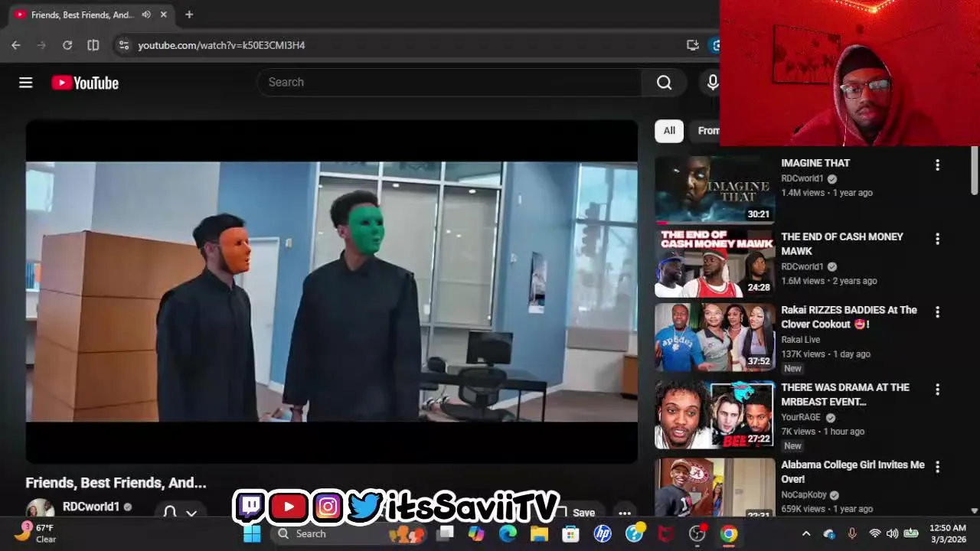The width and height of the screenshot is (980, 551).
Task: Open options for the Rakai RIZZES BADDIES video
Action: [937, 312]
